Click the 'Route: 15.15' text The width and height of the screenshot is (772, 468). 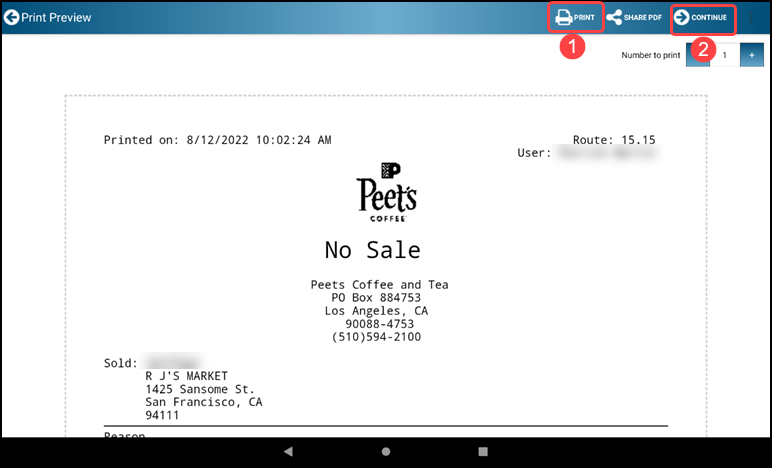tap(614, 140)
